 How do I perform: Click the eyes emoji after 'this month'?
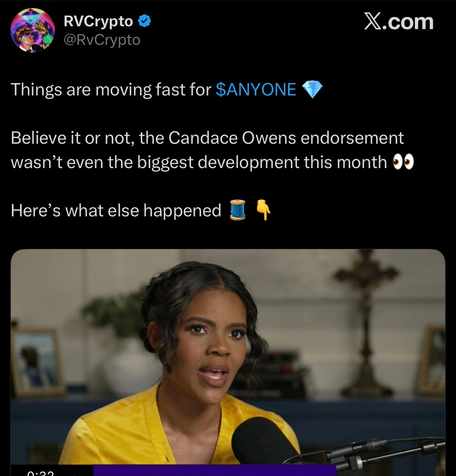point(403,162)
